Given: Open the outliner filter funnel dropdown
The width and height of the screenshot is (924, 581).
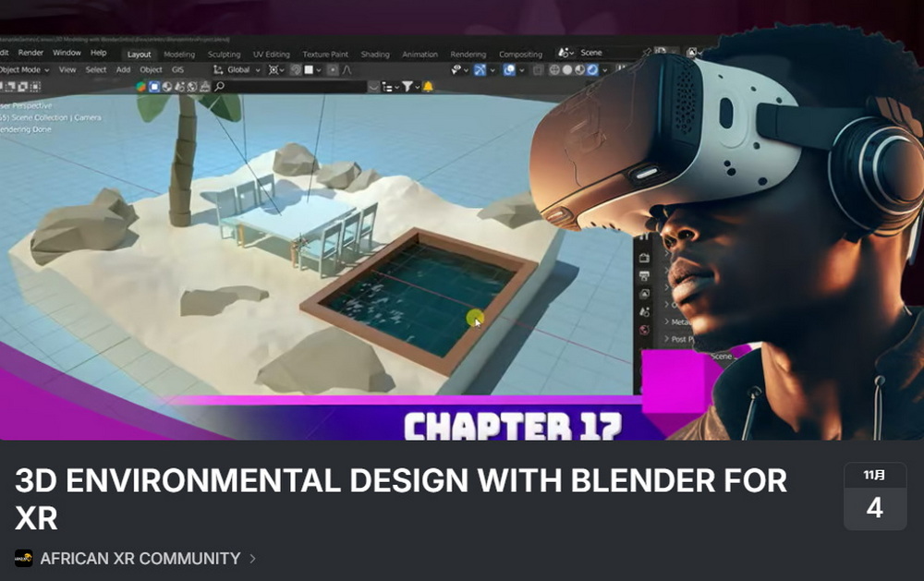Looking at the screenshot, I should point(409,87).
